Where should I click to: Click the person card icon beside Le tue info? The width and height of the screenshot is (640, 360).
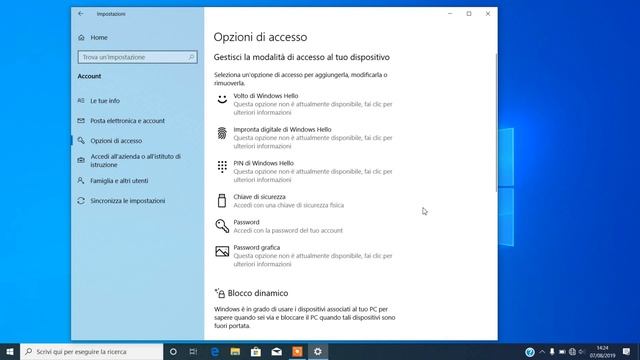(x=81, y=100)
